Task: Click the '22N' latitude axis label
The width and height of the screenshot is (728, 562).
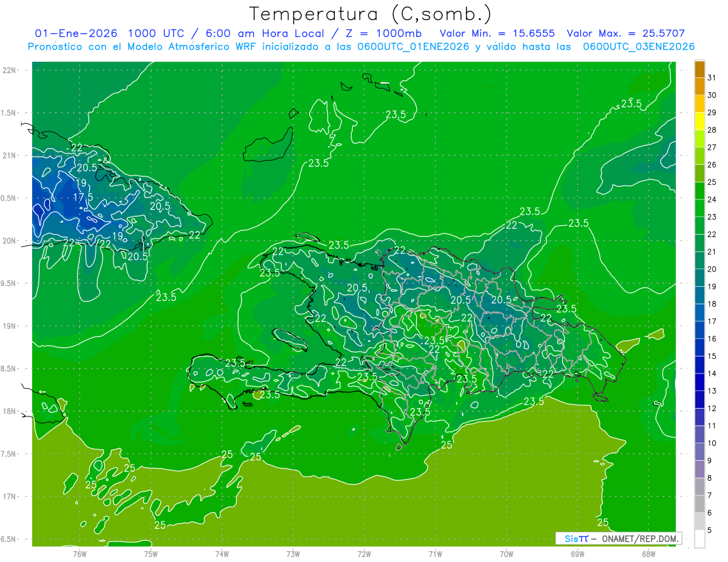Action: tap(9, 70)
